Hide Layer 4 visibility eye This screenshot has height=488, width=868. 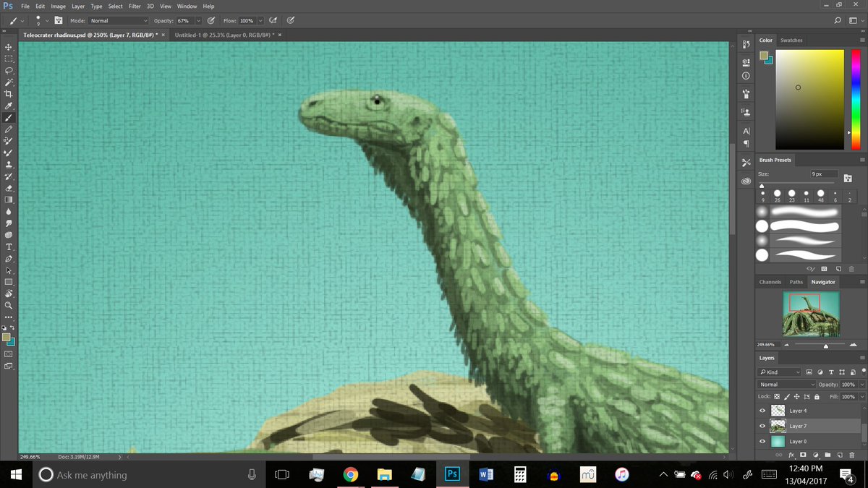(x=762, y=411)
